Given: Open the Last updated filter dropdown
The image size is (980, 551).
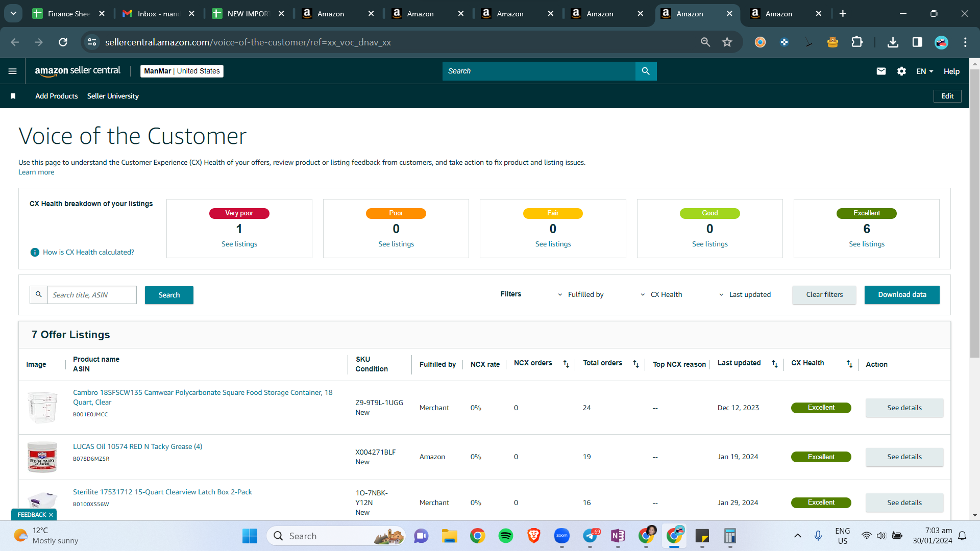Looking at the screenshot, I should pyautogui.click(x=745, y=295).
